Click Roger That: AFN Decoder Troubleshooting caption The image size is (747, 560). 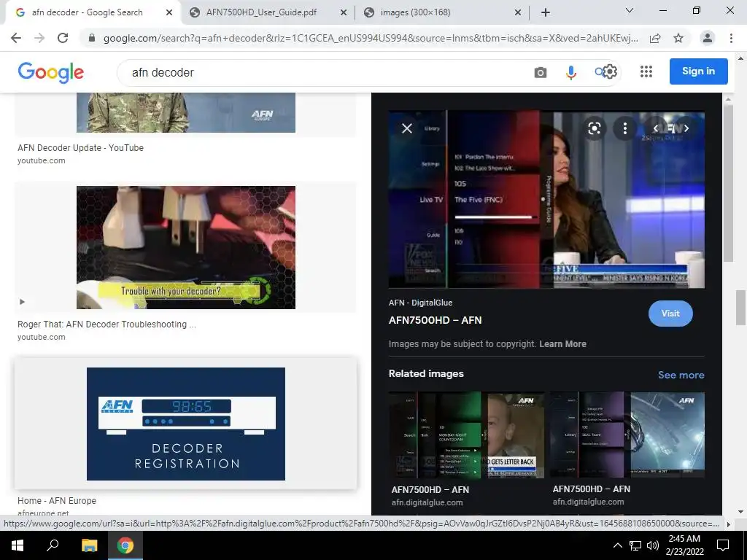coord(107,324)
